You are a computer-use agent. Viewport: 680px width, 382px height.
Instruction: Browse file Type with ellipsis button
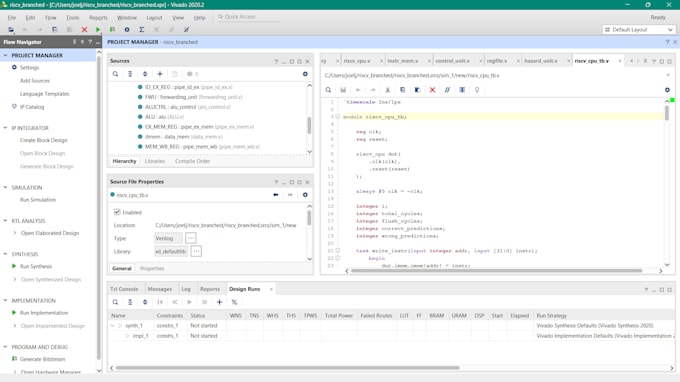pos(190,238)
